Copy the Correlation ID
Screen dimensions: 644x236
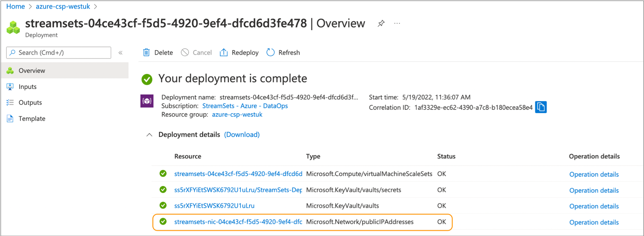tap(541, 107)
